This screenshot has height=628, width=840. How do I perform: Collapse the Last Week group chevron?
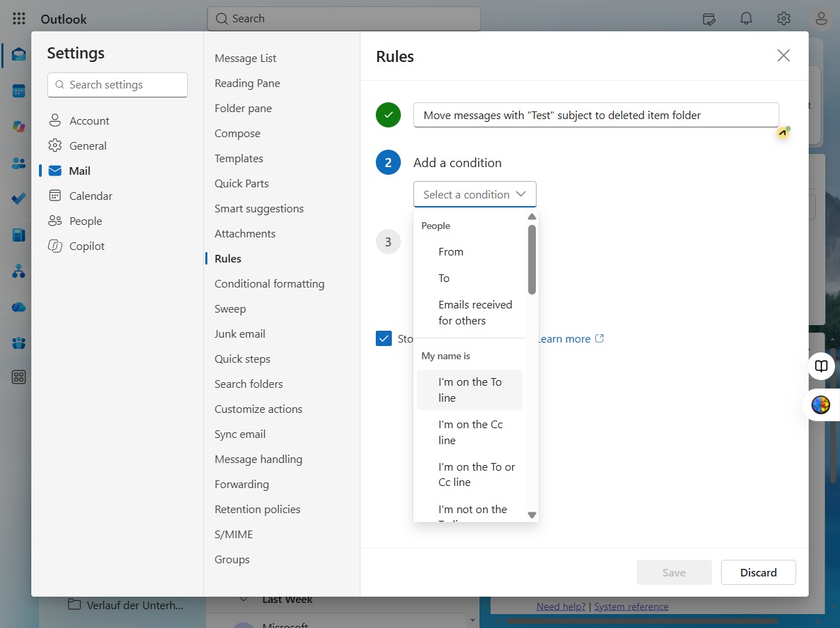[x=244, y=599]
